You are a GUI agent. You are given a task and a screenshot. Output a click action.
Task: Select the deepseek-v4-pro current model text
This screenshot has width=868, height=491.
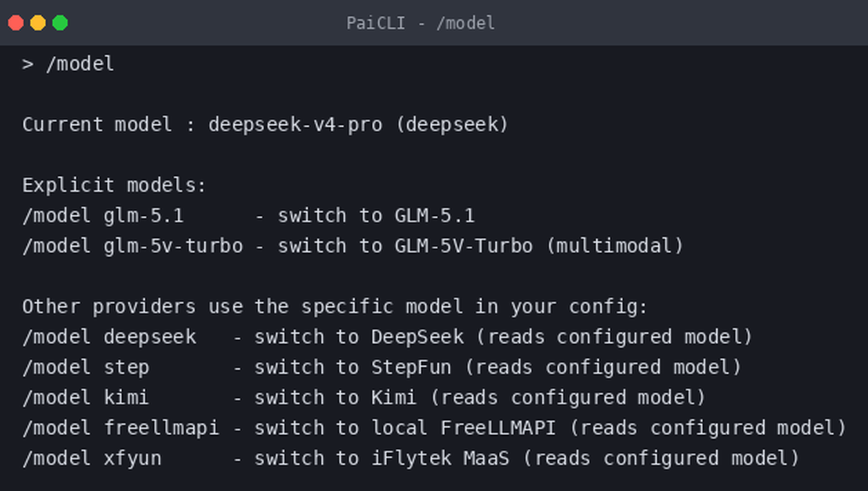tap(295, 125)
